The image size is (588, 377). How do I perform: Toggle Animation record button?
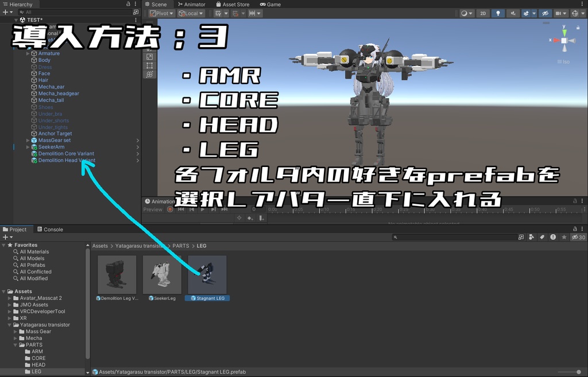(x=170, y=209)
